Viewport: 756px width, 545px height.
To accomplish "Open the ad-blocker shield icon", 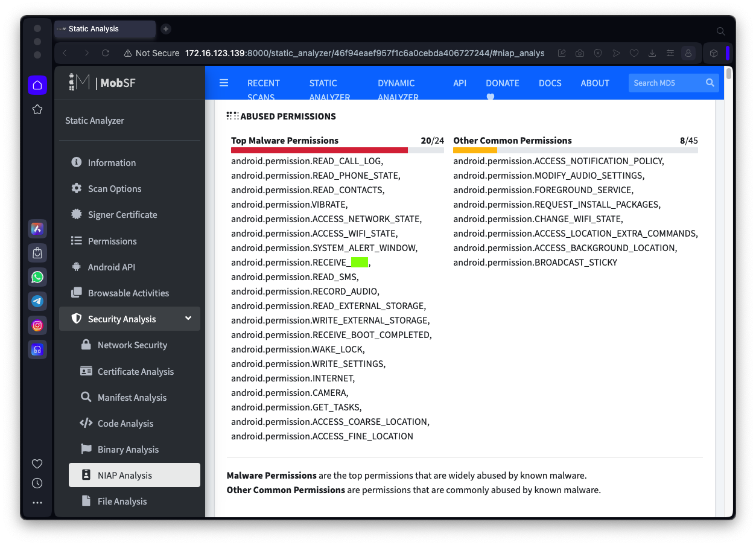I will (598, 53).
